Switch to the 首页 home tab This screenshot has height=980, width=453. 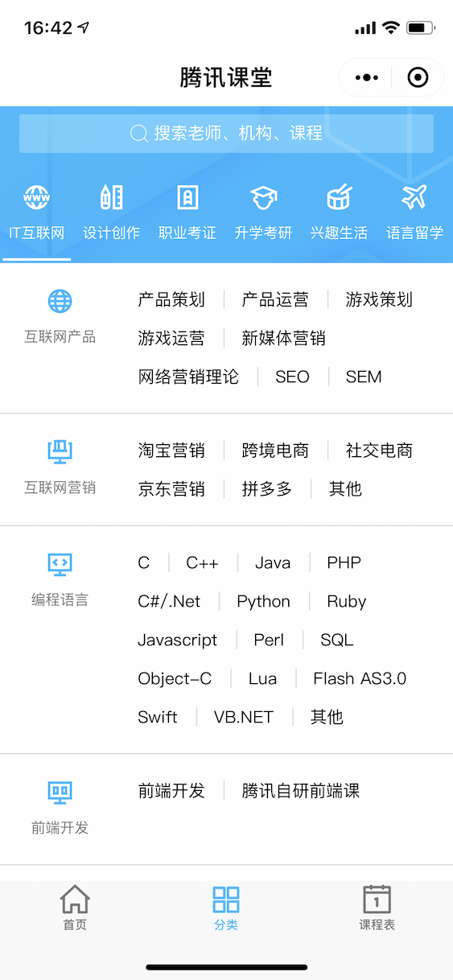click(75, 908)
